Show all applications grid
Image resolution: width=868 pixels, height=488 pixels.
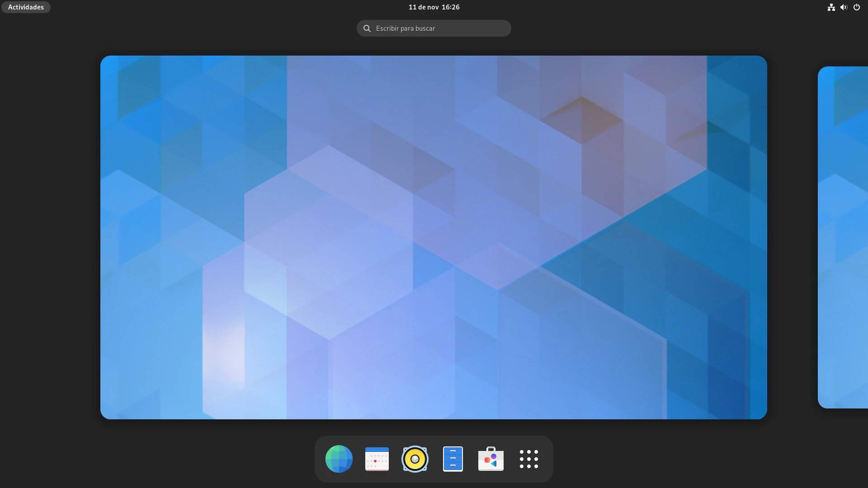click(x=528, y=459)
